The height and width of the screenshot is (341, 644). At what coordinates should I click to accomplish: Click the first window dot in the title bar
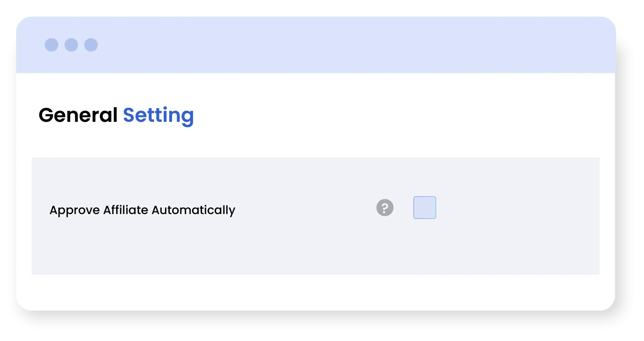pyautogui.click(x=52, y=45)
